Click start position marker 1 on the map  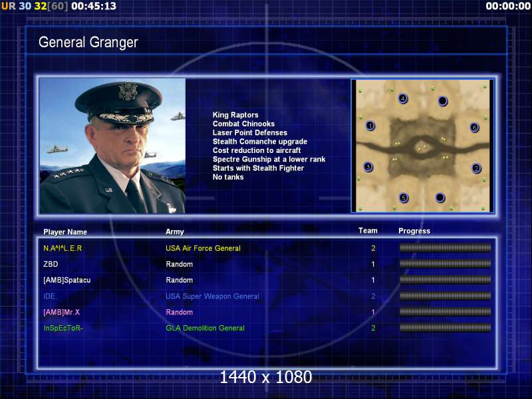pos(370,126)
